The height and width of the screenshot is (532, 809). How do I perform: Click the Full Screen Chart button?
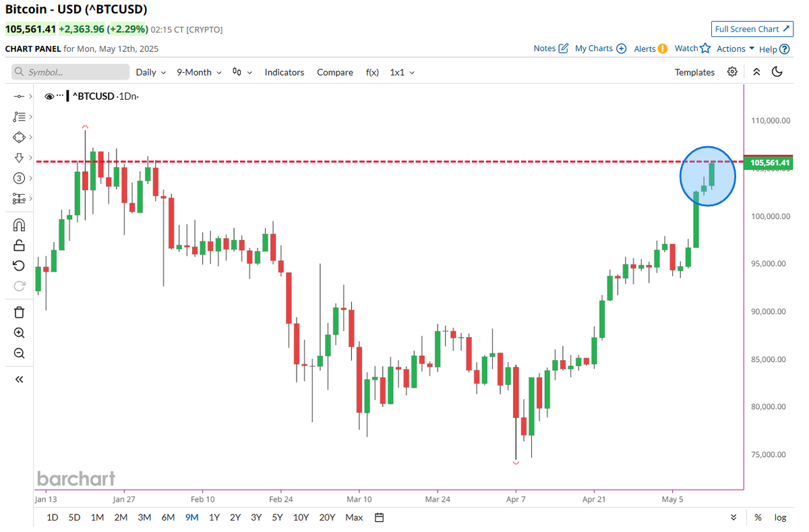[752, 29]
